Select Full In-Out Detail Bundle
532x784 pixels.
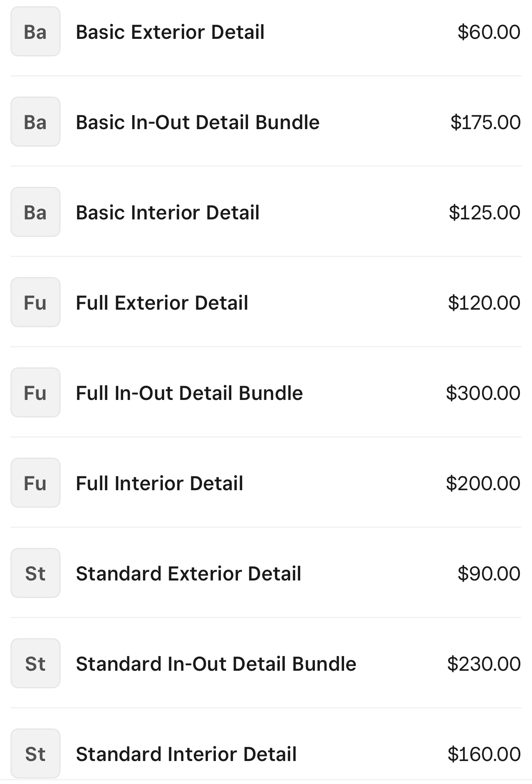click(x=189, y=393)
